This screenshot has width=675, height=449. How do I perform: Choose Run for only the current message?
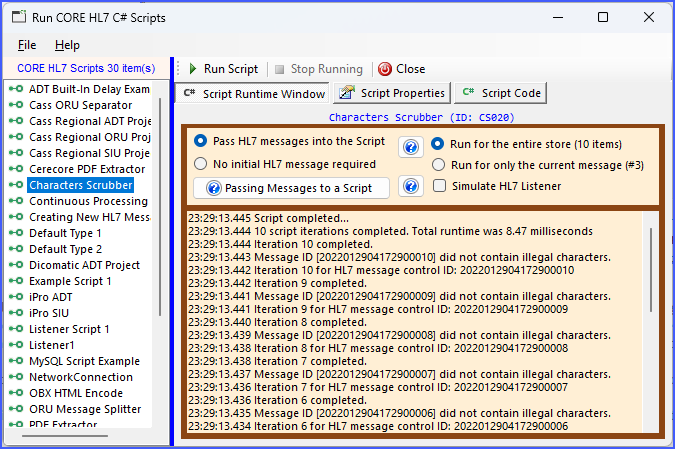click(x=438, y=165)
